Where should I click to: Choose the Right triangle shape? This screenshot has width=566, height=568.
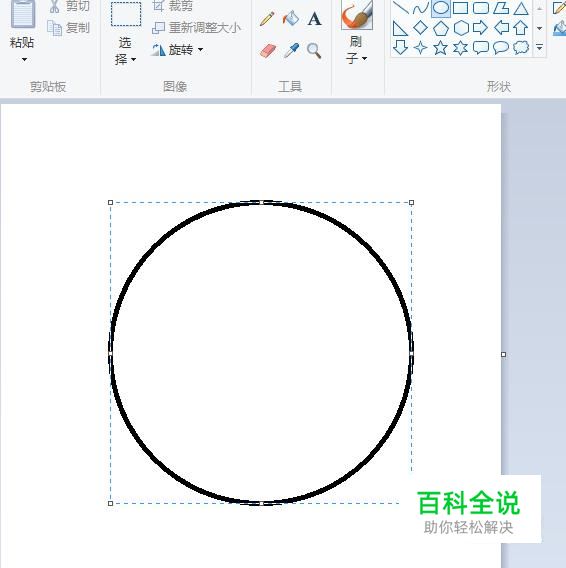pos(400,28)
